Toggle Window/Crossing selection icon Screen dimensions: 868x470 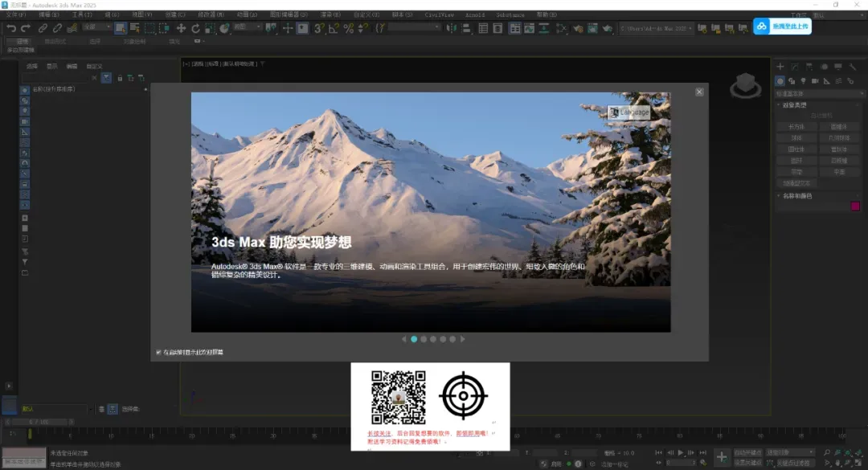click(164, 28)
